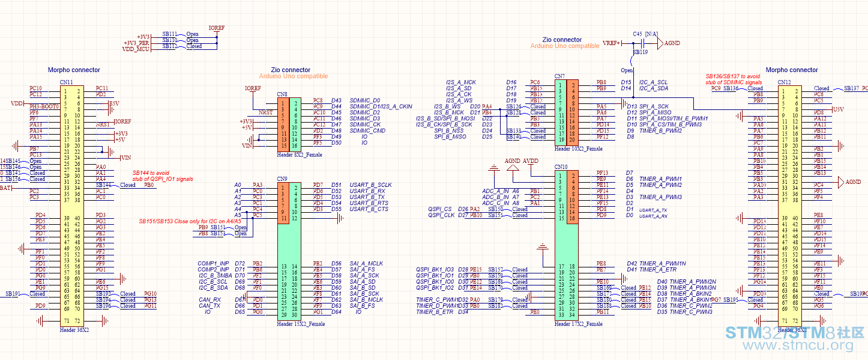Viewport: 868px width, 360px height.
Task: Click the QSPI_CLK signal label
Action: click(x=441, y=215)
